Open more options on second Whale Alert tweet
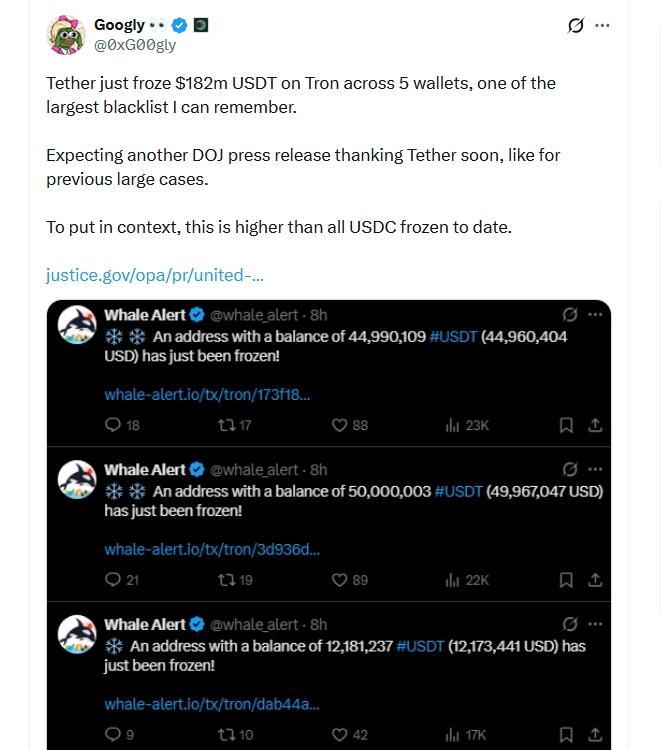Image resolution: width=661 pixels, height=750 pixels. point(595,469)
